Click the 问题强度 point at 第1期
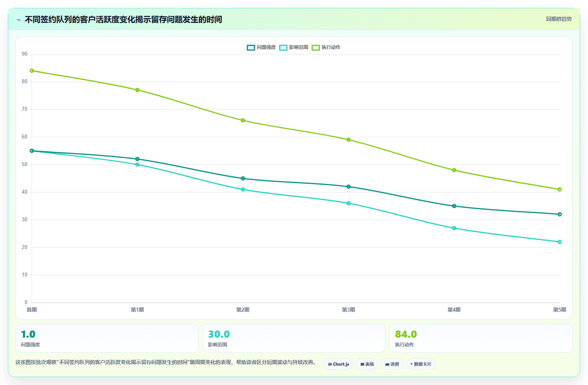588x385 pixels. click(x=137, y=159)
